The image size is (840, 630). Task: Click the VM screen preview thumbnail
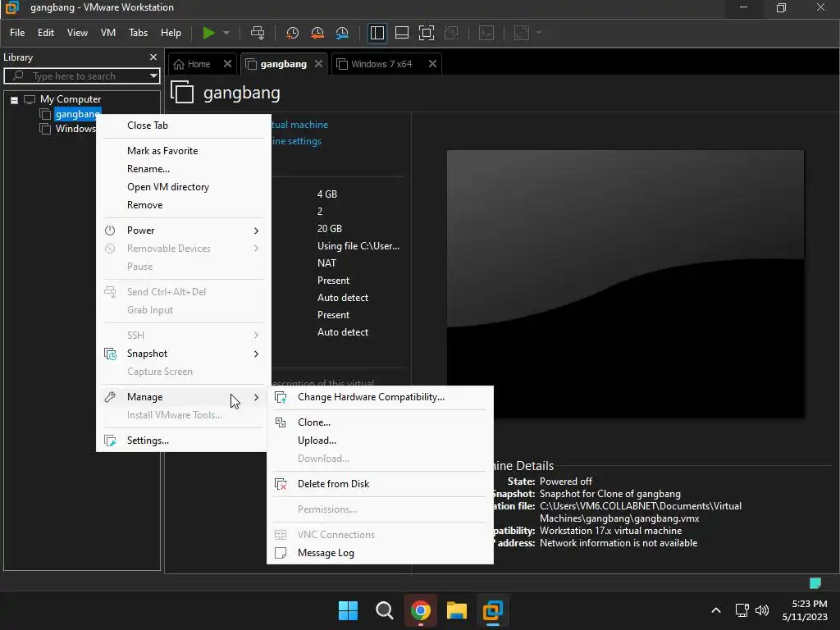tap(625, 283)
